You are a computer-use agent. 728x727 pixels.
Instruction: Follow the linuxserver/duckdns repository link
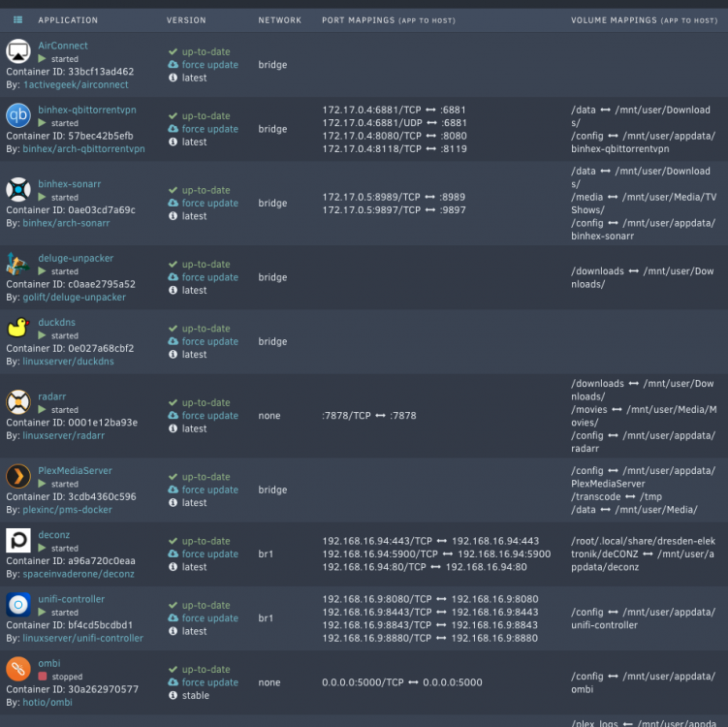click(68, 362)
